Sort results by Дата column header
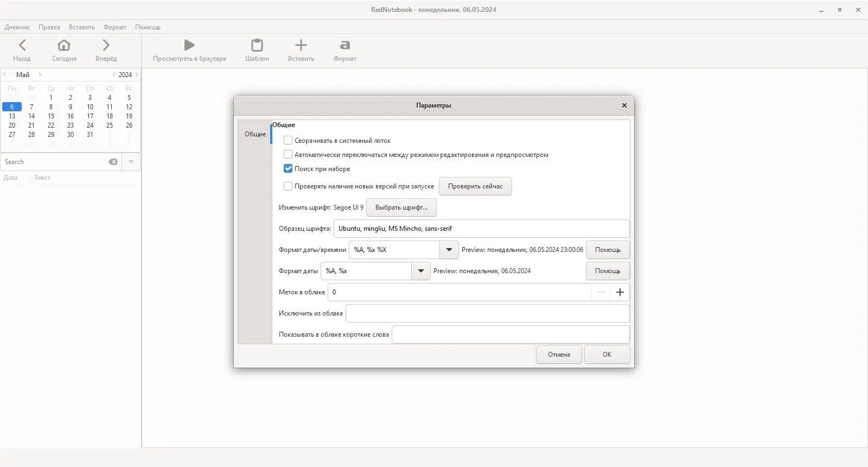868x467 pixels. tap(10, 178)
